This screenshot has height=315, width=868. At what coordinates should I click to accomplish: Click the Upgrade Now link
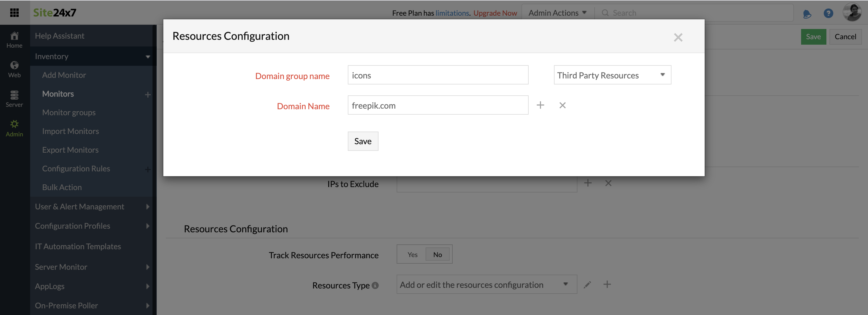(495, 13)
